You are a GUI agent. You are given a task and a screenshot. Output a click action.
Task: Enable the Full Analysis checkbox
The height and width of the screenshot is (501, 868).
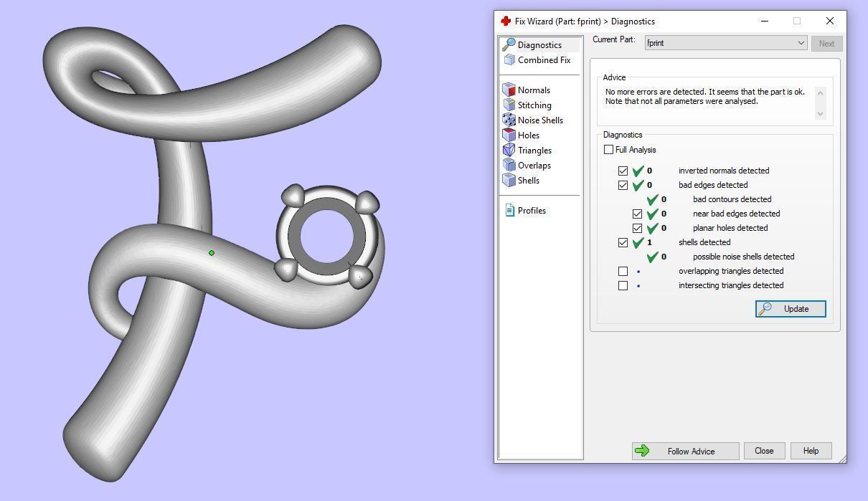click(x=608, y=150)
